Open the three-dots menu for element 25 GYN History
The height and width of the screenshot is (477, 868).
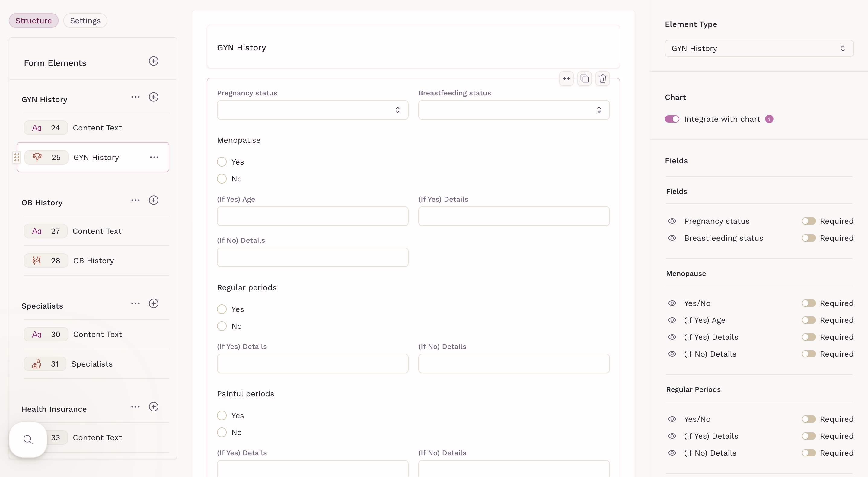tap(154, 157)
